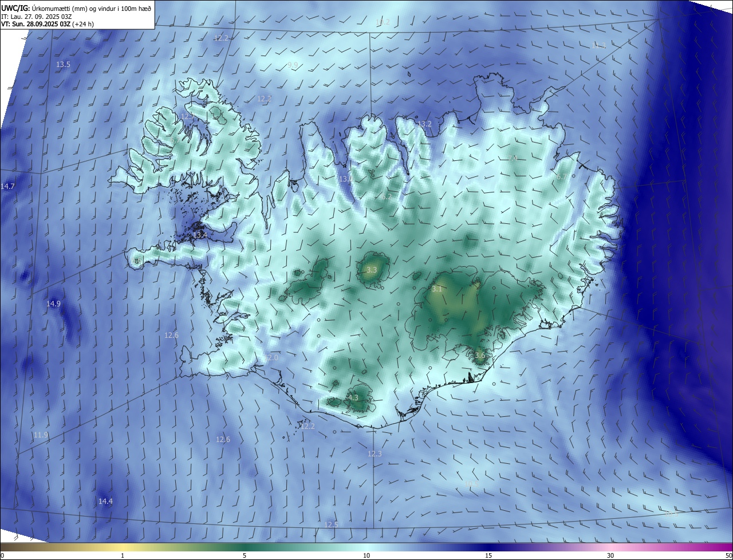Screen dimensions: 733x560
Task: Click the colorbar tick labeled 50
Action: point(728,555)
